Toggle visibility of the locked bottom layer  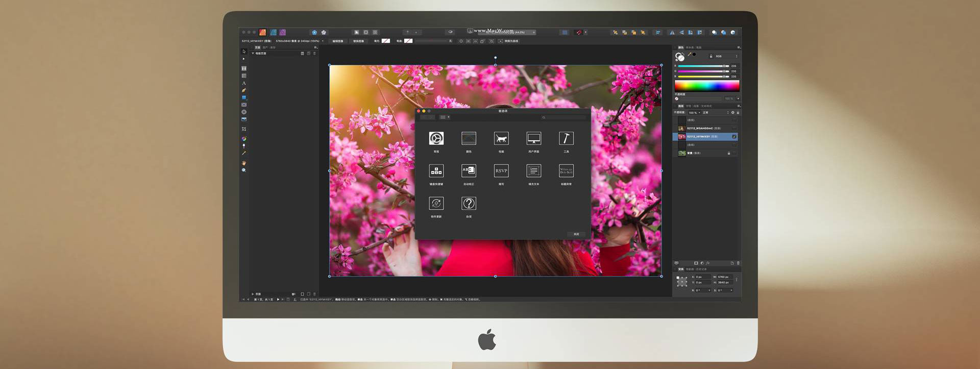(734, 153)
